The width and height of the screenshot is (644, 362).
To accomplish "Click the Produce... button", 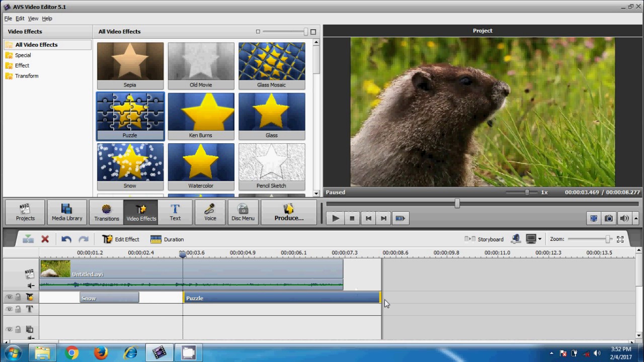I will (x=289, y=212).
